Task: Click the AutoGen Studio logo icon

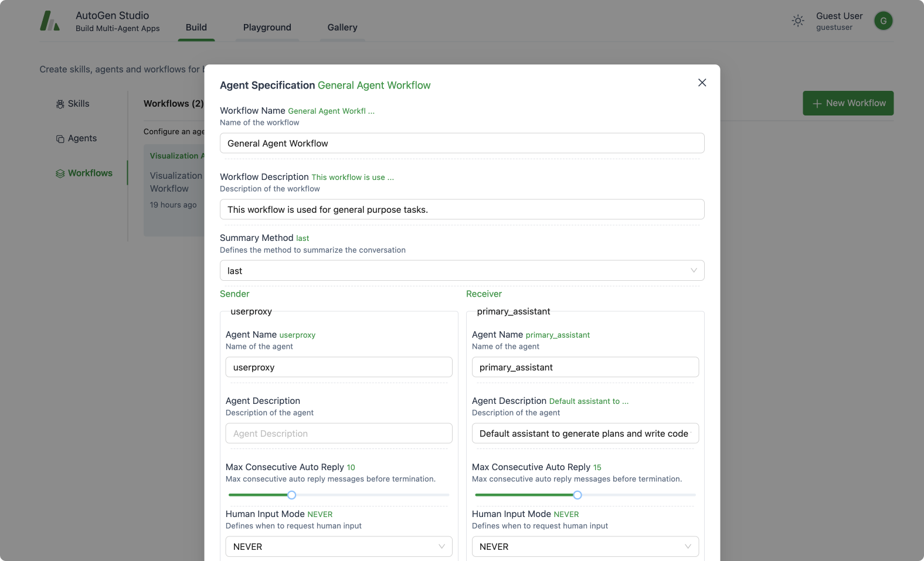Action: click(50, 21)
